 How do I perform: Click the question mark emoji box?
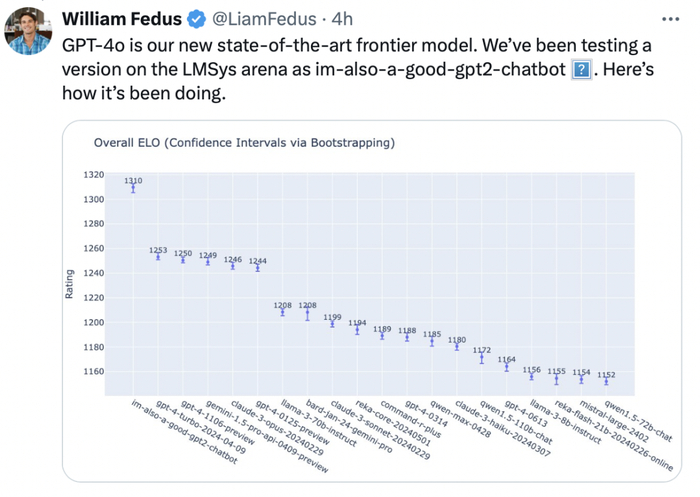pyautogui.click(x=580, y=72)
